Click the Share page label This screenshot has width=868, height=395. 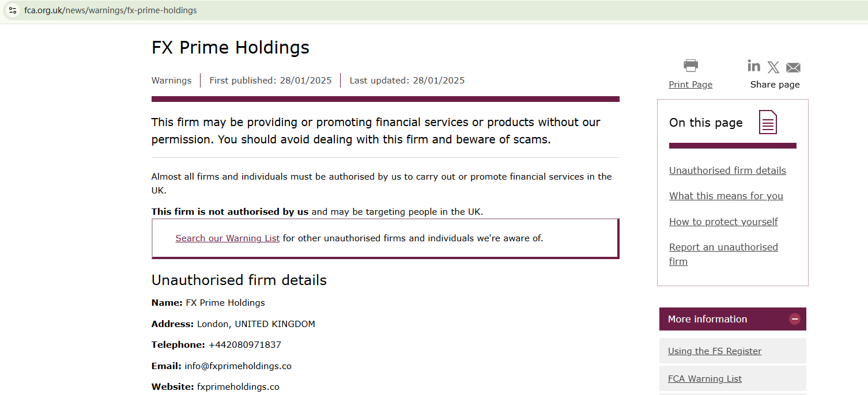(x=775, y=85)
